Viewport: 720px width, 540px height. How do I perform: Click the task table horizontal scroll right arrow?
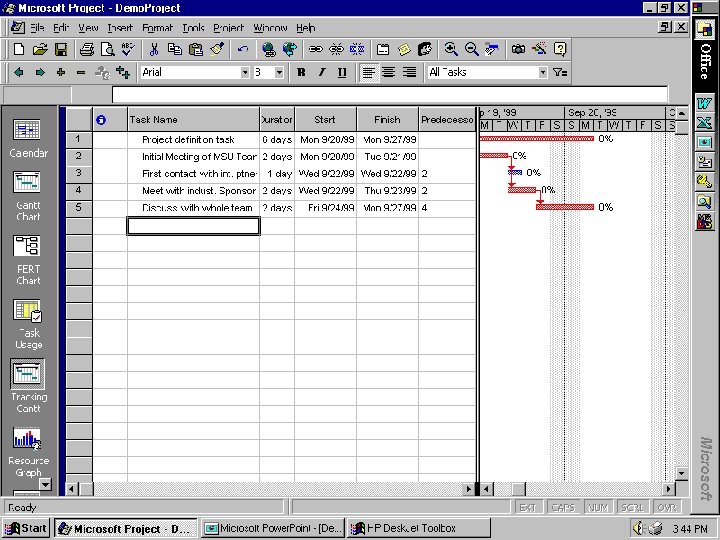[468, 489]
